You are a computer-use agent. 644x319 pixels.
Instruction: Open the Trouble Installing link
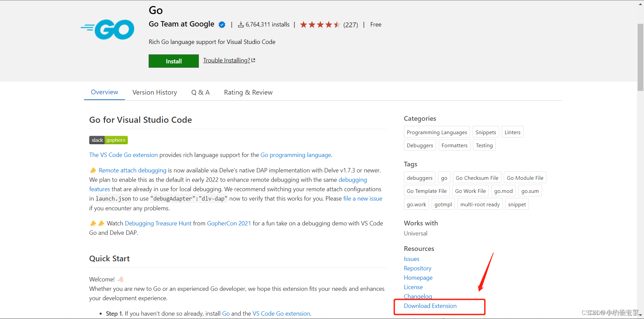(x=229, y=60)
